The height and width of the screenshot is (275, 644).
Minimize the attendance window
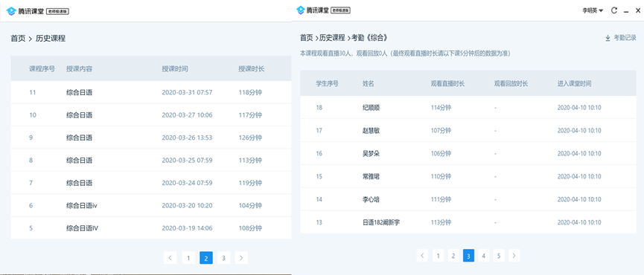tap(626, 11)
